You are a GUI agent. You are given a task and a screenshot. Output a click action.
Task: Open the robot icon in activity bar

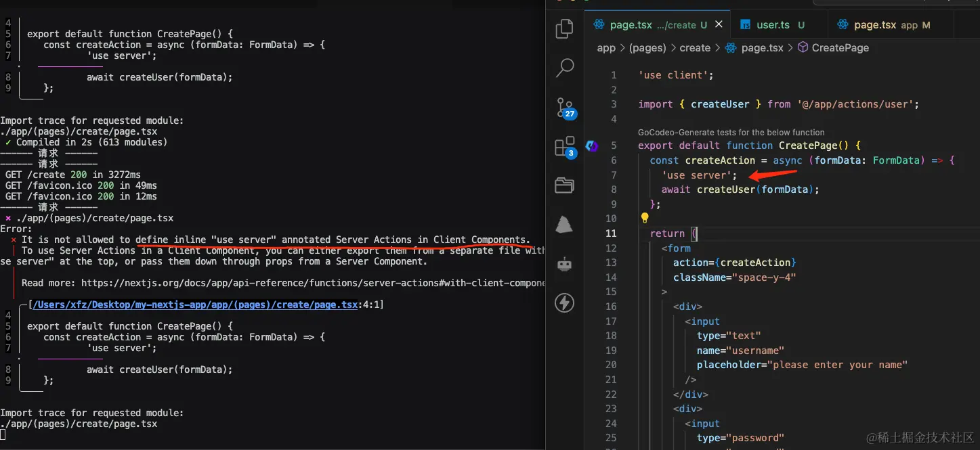(x=564, y=263)
